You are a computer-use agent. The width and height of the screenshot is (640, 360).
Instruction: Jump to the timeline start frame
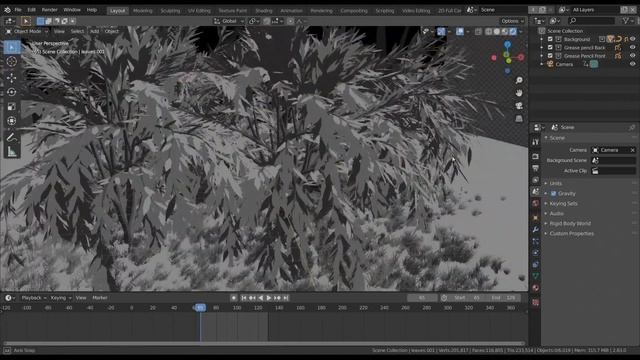click(x=244, y=298)
